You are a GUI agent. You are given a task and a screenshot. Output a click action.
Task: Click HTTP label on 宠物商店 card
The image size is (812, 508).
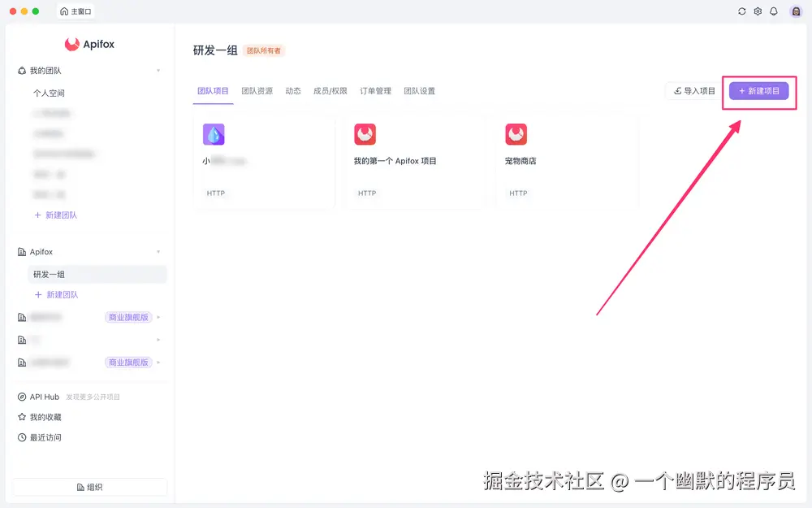518,193
